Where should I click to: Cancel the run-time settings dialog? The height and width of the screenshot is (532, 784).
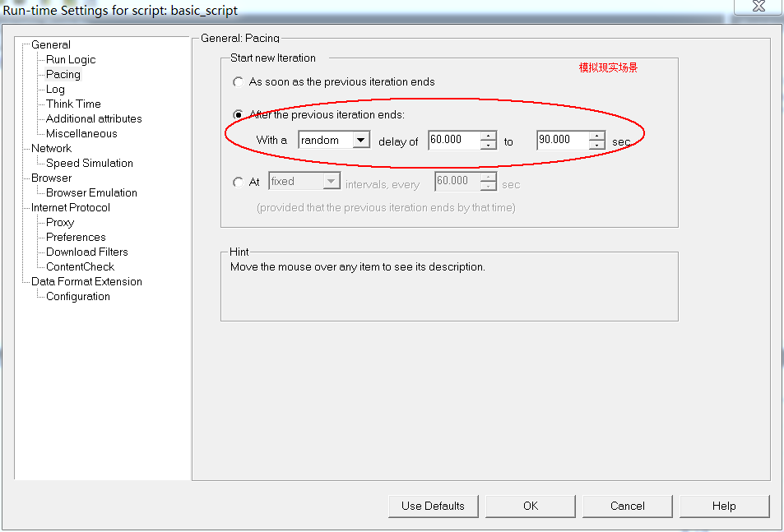tap(628, 506)
